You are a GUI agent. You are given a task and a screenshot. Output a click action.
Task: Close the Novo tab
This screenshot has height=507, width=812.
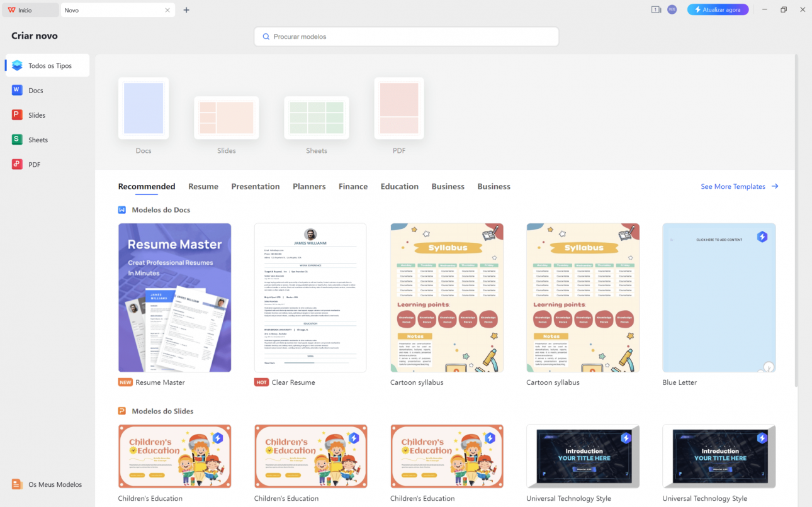pyautogui.click(x=167, y=10)
